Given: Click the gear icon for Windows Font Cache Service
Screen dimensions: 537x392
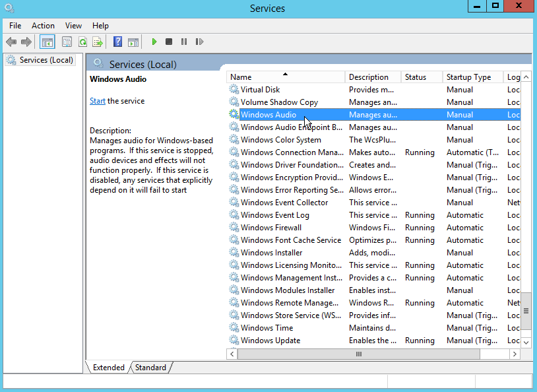Looking at the screenshot, I should [234, 240].
